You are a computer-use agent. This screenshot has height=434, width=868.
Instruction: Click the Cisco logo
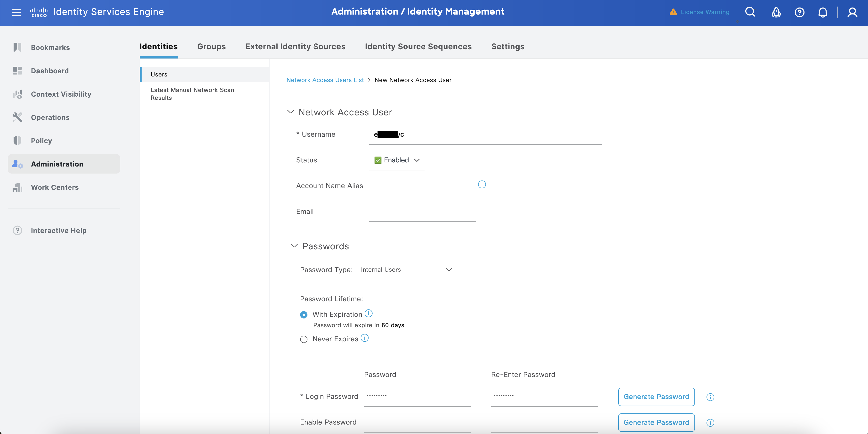point(39,12)
